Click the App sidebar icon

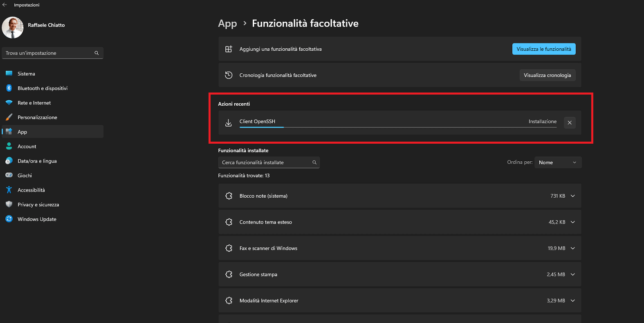coord(9,132)
